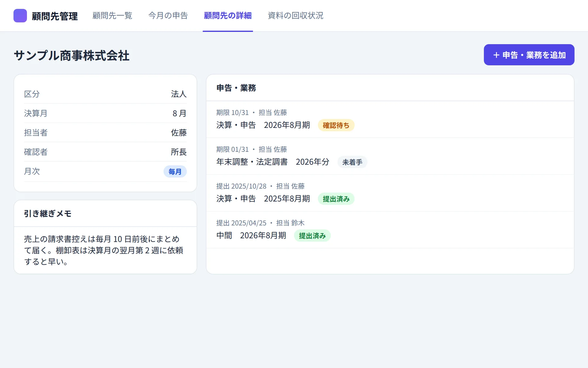Click the 提出 2025/04/25 担当 鈴木 text
Image resolution: width=588 pixels, height=368 pixels.
pyautogui.click(x=260, y=223)
